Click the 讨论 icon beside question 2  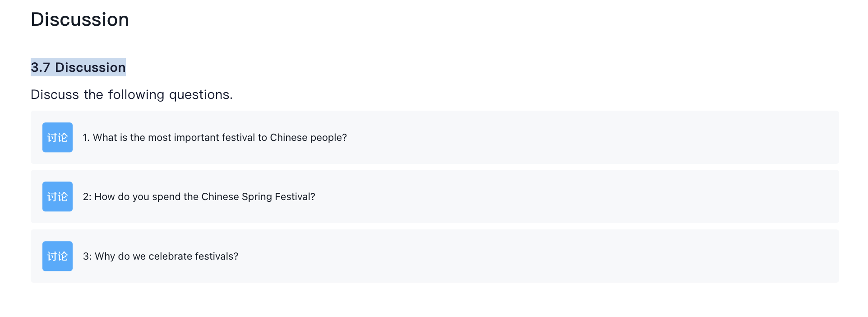click(x=57, y=196)
